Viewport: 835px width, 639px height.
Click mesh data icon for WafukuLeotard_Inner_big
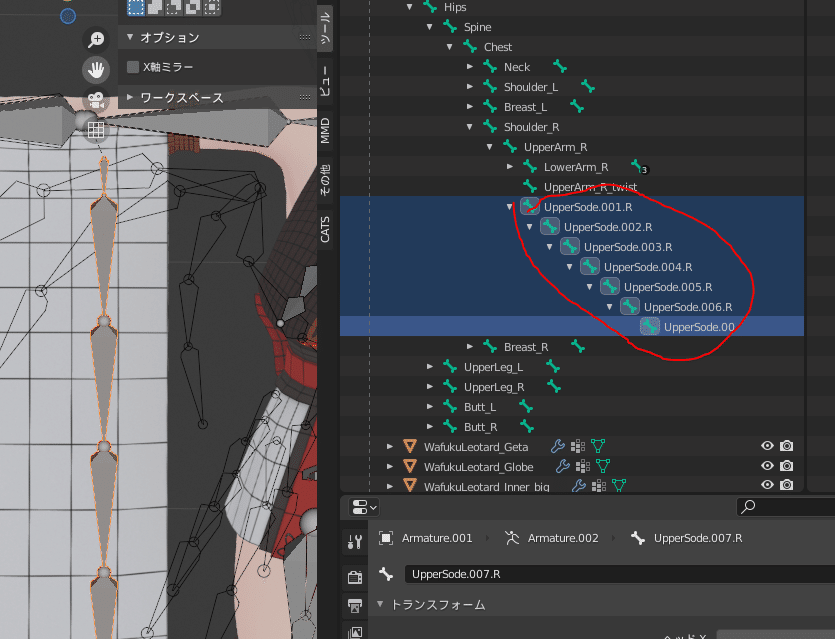pyautogui.click(x=618, y=485)
